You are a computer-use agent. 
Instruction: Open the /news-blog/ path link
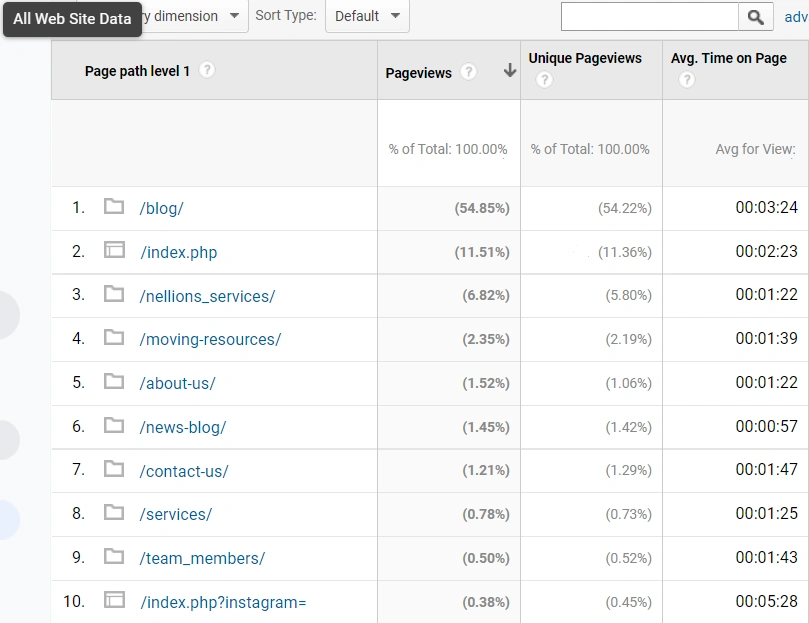[183, 427]
